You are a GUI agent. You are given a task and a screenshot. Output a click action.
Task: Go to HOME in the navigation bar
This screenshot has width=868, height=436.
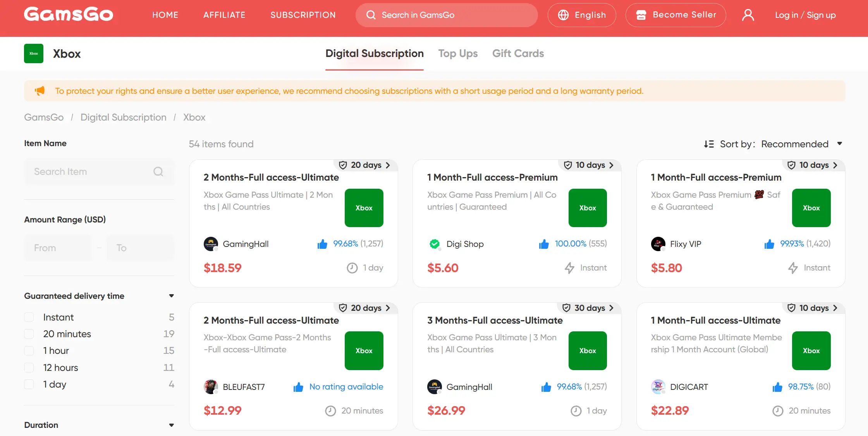[x=165, y=15]
